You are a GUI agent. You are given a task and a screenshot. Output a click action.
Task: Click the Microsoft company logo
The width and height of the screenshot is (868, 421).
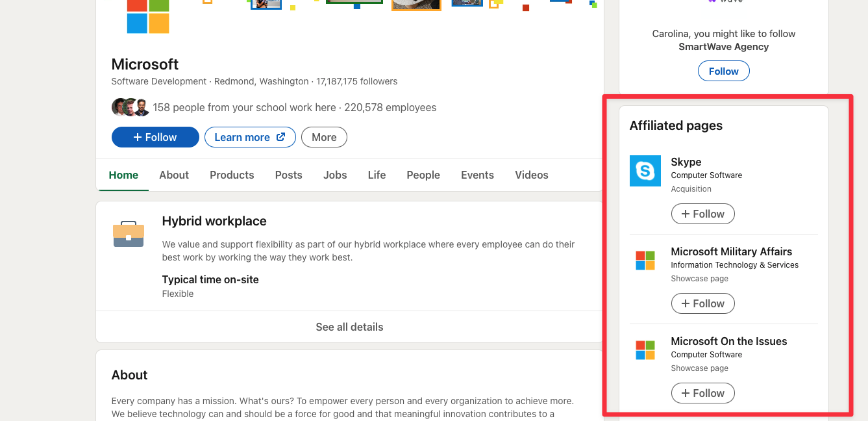click(x=148, y=18)
